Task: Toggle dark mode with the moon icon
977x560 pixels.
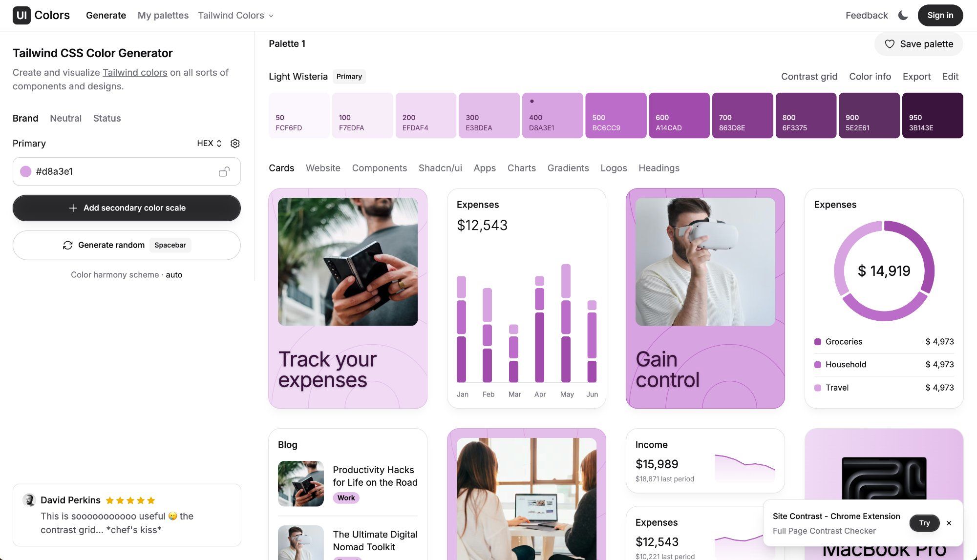Action: click(903, 15)
